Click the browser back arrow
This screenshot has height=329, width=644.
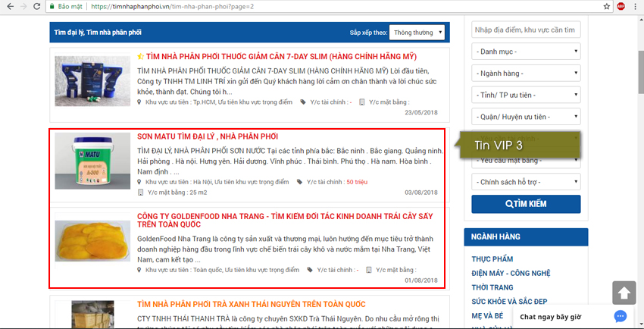pyautogui.click(x=9, y=6)
